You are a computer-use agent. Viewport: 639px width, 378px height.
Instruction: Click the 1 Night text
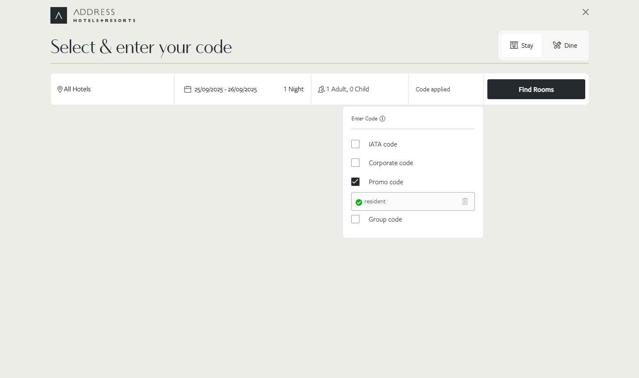pyautogui.click(x=293, y=89)
